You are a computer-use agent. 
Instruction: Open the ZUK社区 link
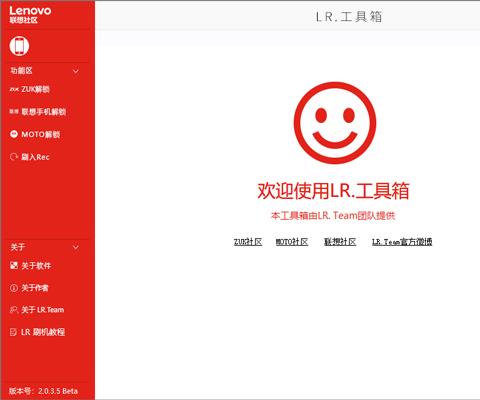click(248, 242)
